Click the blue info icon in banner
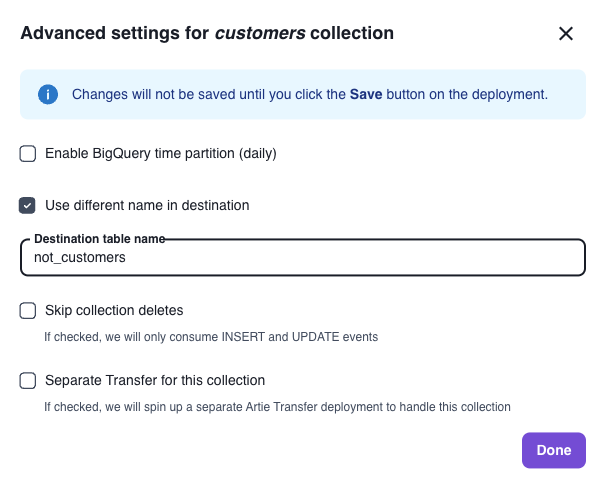This screenshot has width=606, height=485. click(48, 94)
